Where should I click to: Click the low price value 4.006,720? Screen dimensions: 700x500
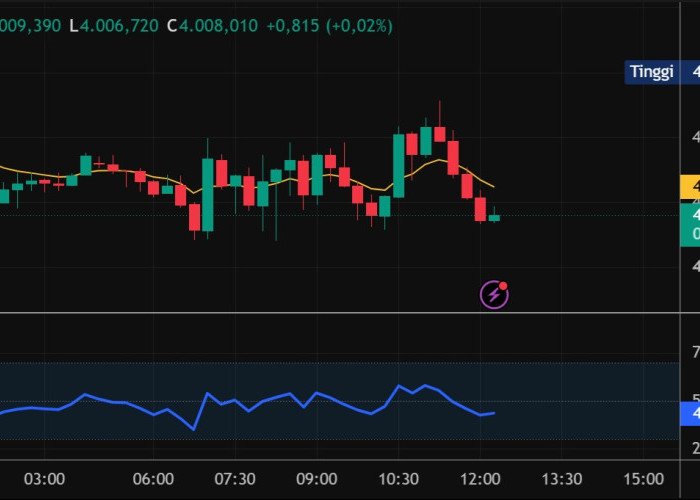119,25
